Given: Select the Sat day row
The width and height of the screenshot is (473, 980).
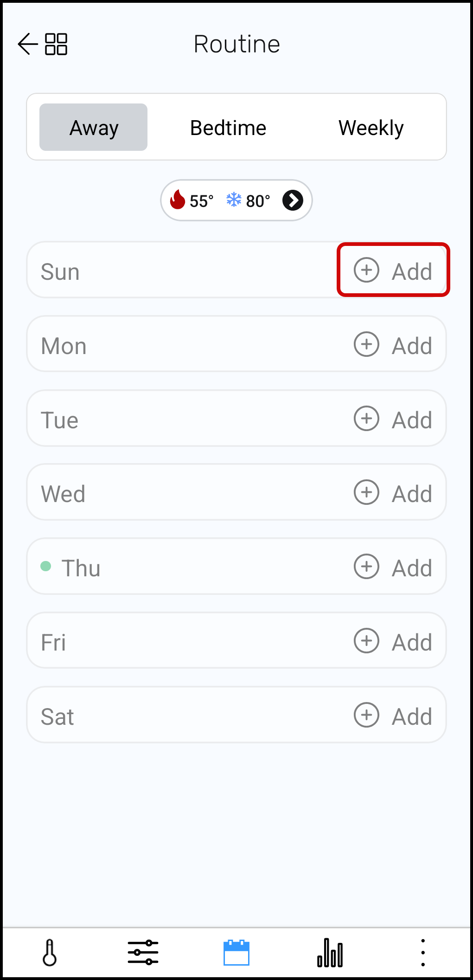Looking at the screenshot, I should (x=185, y=716).
